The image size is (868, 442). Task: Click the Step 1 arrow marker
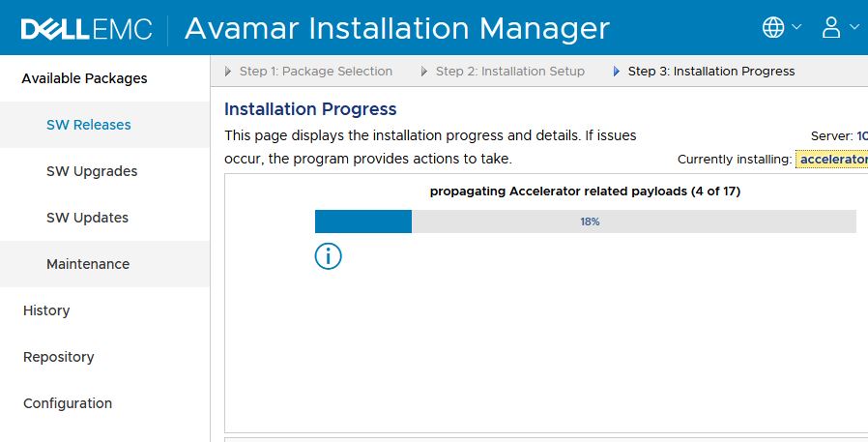click(229, 71)
